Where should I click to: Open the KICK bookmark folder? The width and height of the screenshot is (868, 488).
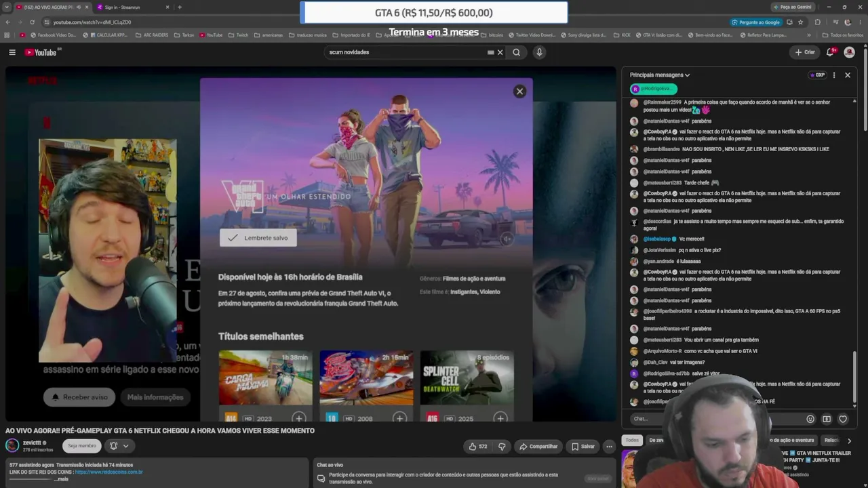(622, 35)
